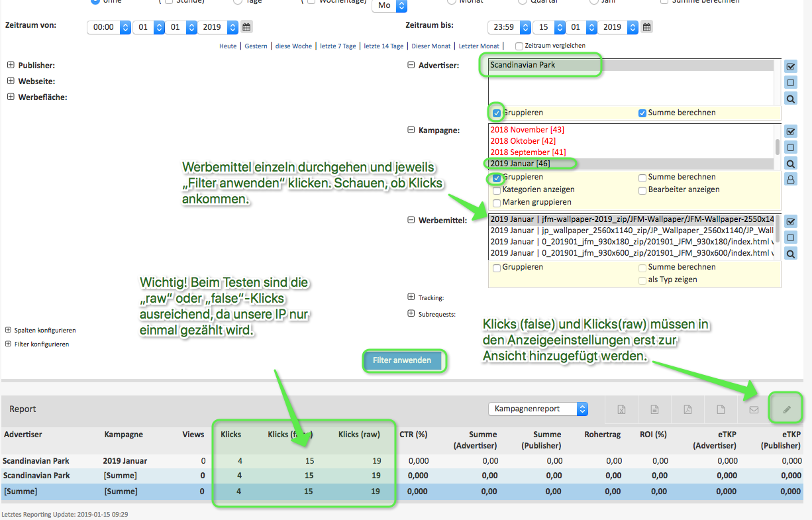Check the Zeitraum vergleichen option
Screen dimensions: 812x520
pyautogui.click(x=519, y=46)
